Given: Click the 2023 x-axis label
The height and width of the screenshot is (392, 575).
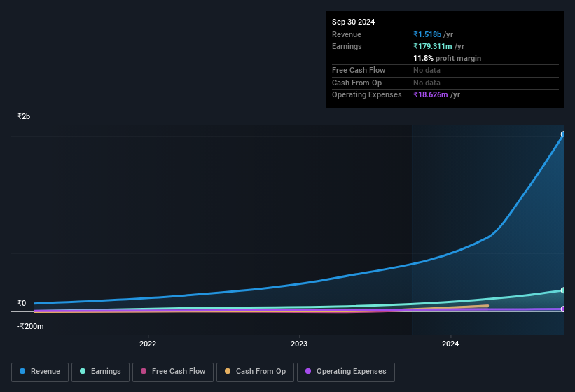Looking at the screenshot, I should pyautogui.click(x=299, y=344).
